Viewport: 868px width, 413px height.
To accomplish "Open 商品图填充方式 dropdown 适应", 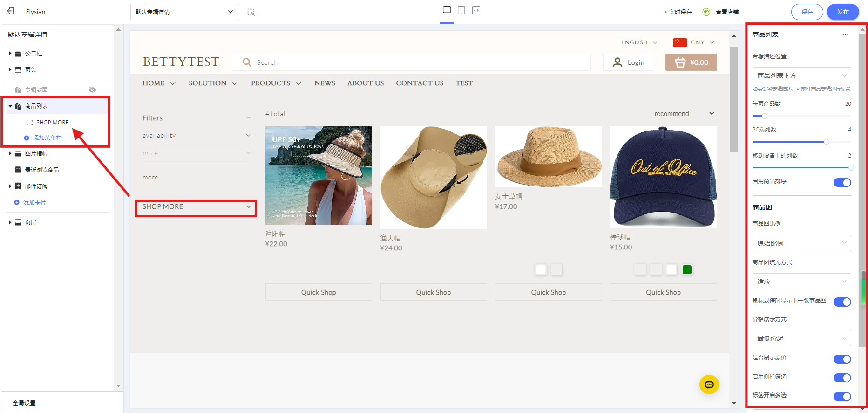I will [801, 282].
